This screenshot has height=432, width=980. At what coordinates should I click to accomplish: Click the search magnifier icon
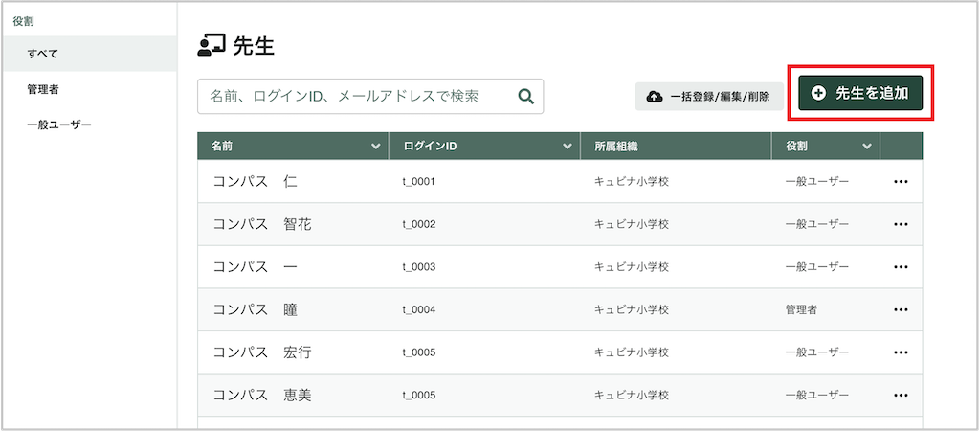click(526, 97)
